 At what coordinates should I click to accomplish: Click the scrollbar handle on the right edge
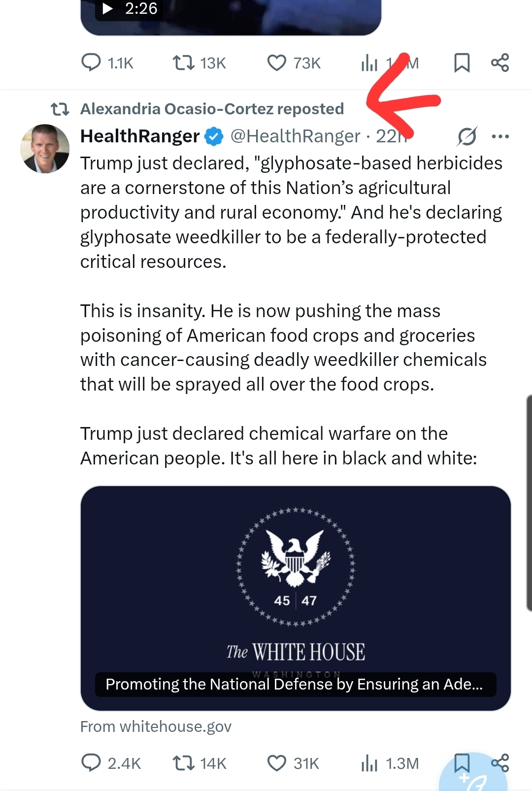click(529, 502)
